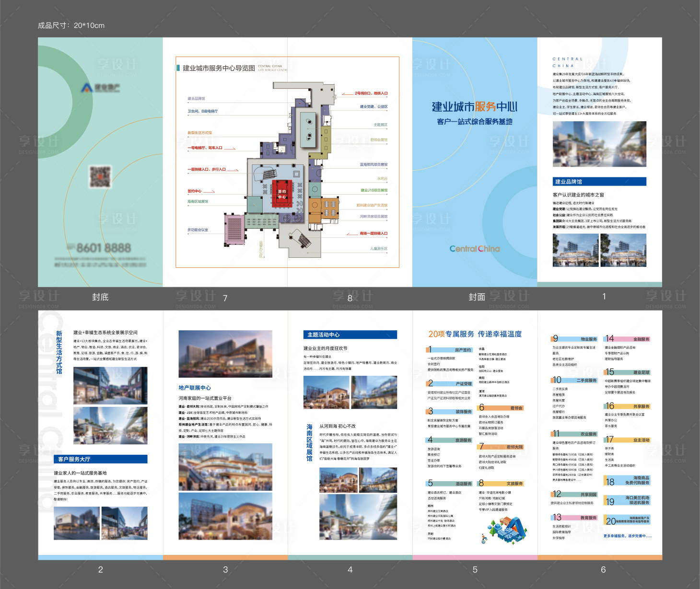The width and height of the screenshot is (700, 589).
Task: Click the 8601 8888 phone number
Action: [103, 248]
